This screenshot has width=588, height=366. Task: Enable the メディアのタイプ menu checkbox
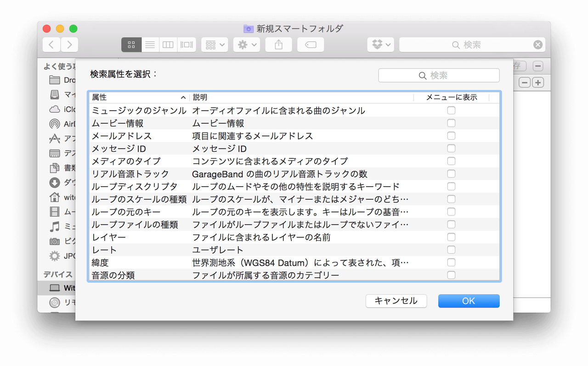click(452, 161)
